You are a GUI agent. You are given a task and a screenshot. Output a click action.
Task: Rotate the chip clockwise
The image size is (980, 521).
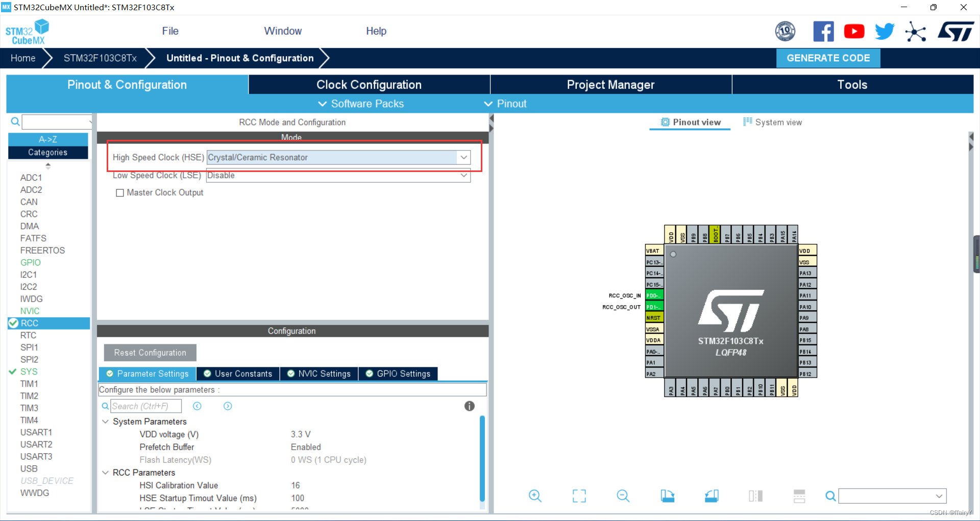[668, 495]
